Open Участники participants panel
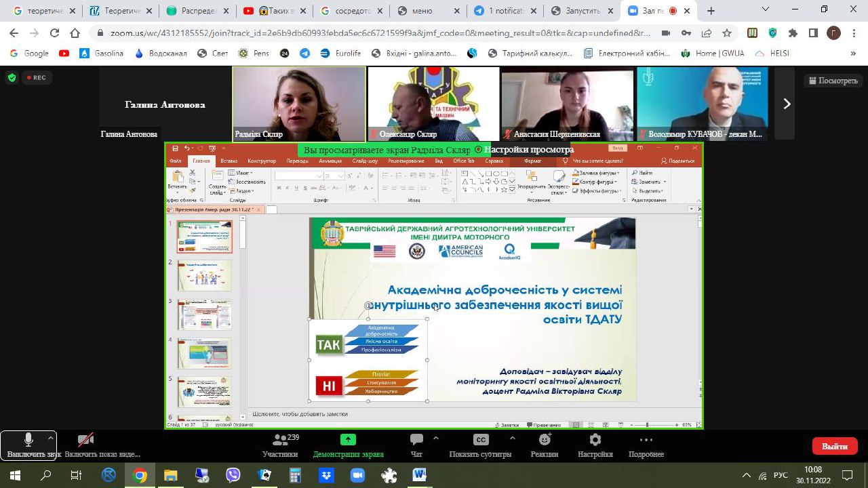 click(280, 445)
